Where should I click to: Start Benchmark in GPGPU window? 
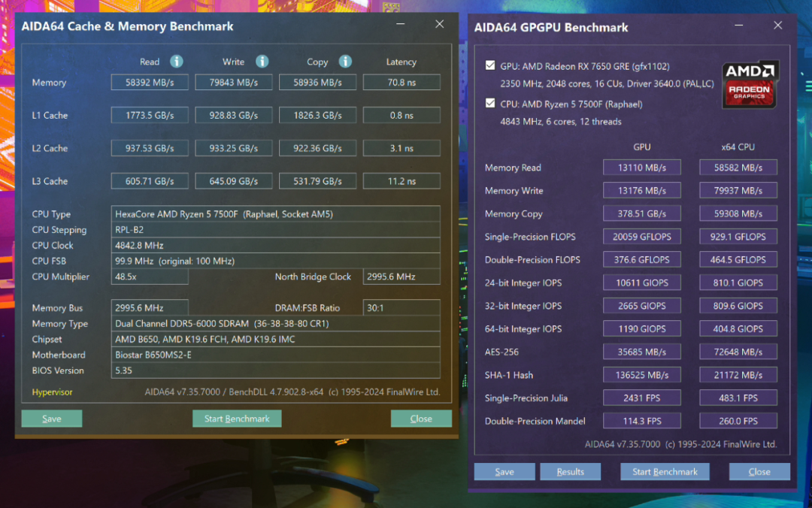[665, 472]
